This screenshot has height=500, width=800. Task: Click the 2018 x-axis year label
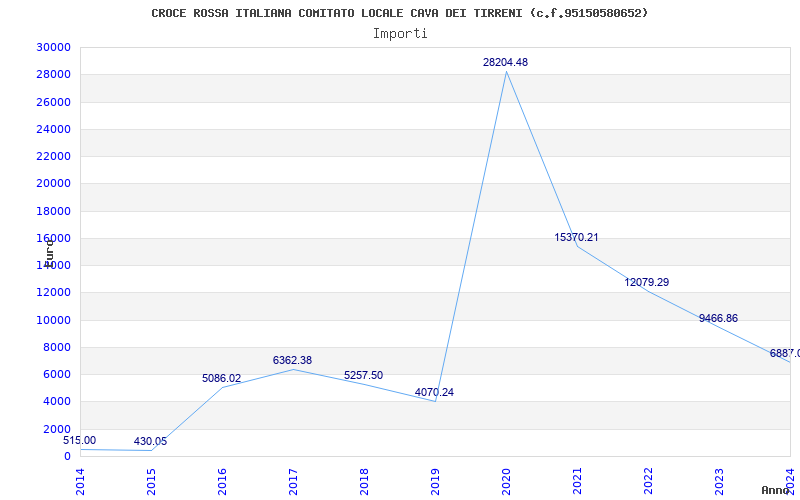pyautogui.click(x=364, y=482)
